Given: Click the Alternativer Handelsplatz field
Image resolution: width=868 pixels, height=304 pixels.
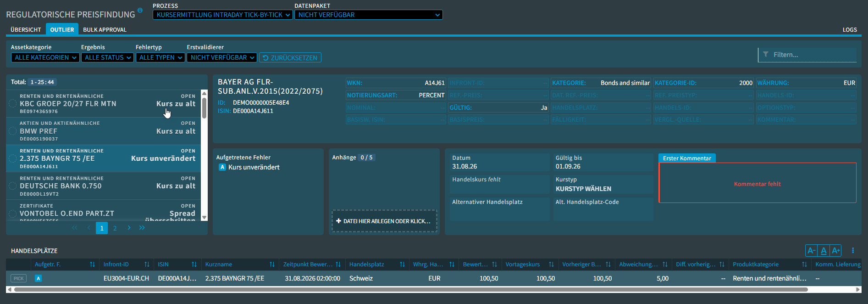Looking at the screenshot, I should tap(500, 209).
